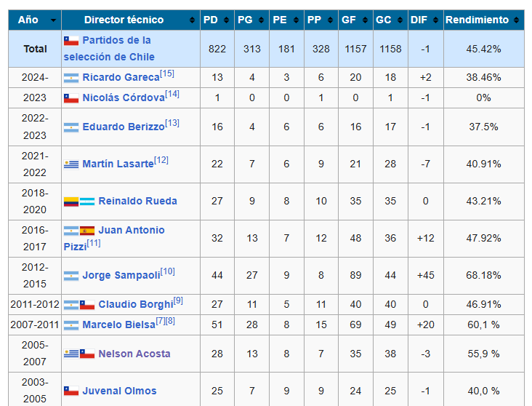Sort by GF column header
The image size is (532, 406).
[x=355, y=20]
